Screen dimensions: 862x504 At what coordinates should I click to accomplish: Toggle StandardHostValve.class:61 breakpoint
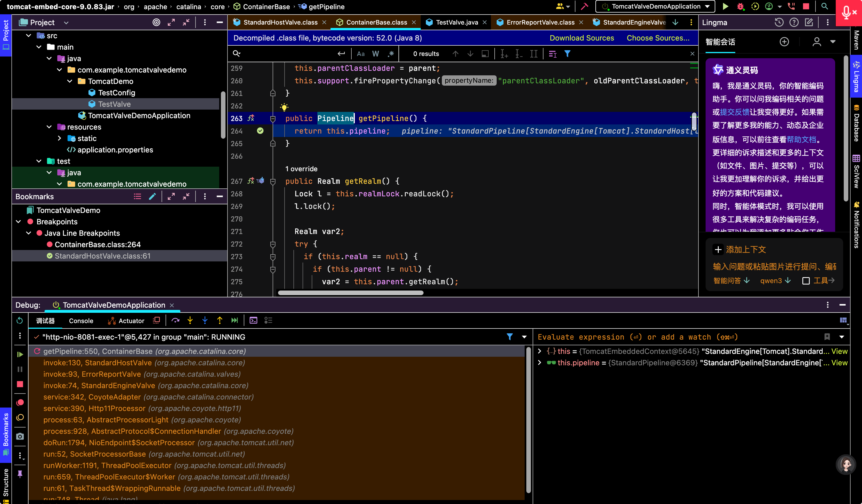(50, 256)
